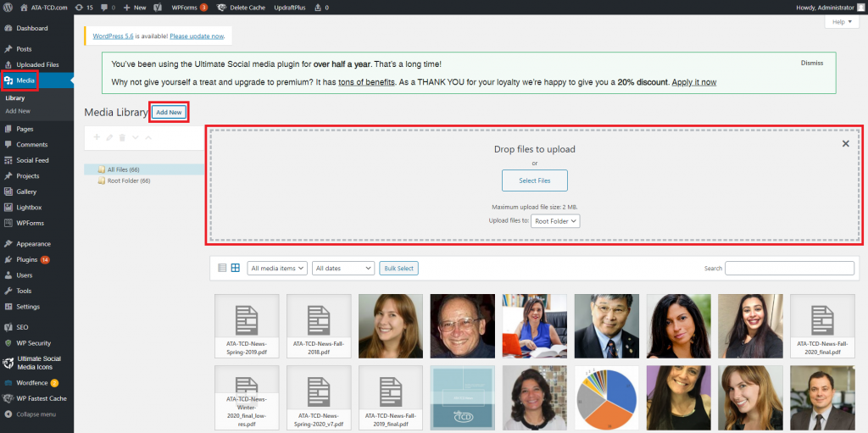Click the tons of benefits link
The image size is (868, 433).
pyautogui.click(x=366, y=82)
